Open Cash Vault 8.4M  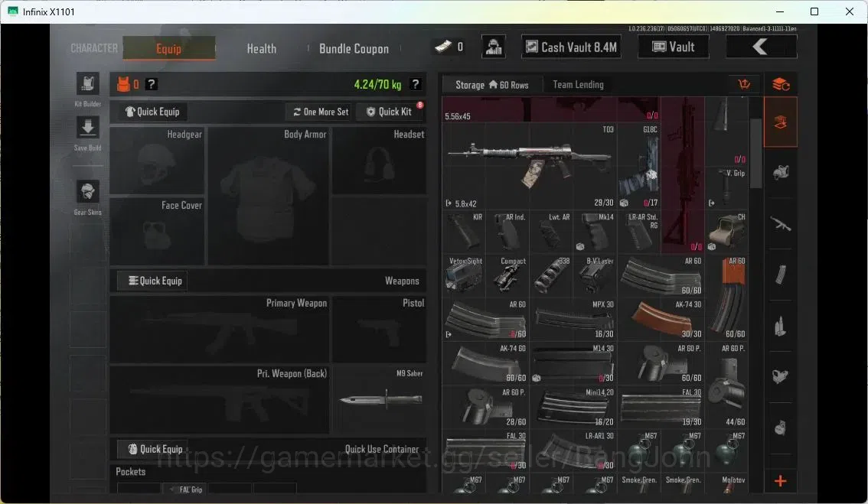pyautogui.click(x=571, y=47)
